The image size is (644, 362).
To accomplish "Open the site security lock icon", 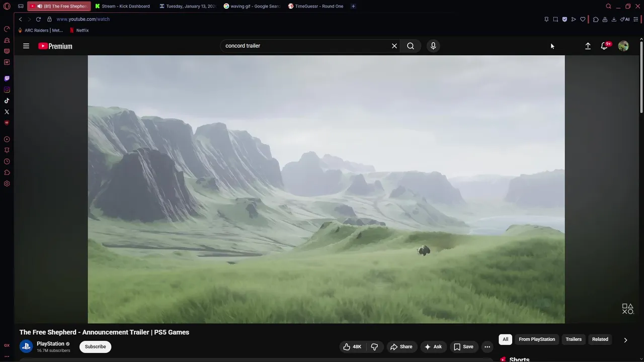I will [x=49, y=19].
